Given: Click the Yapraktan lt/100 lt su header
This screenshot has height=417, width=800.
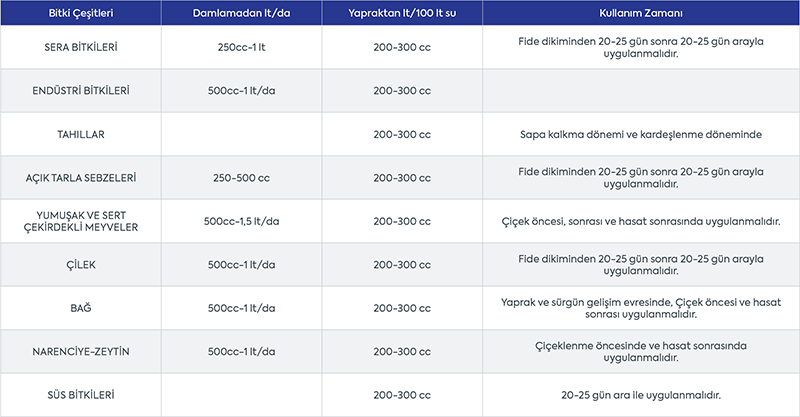Looking at the screenshot, I should tap(401, 14).
